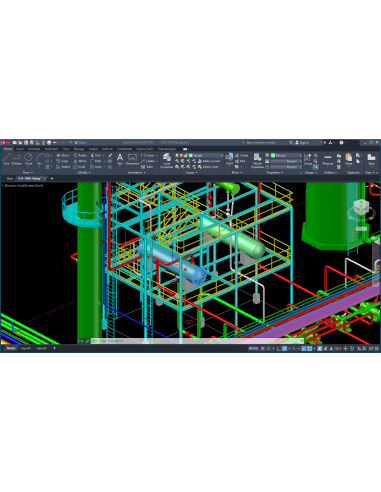Expand the Modify panel
This screenshot has width=381, height=492.
click(84, 173)
